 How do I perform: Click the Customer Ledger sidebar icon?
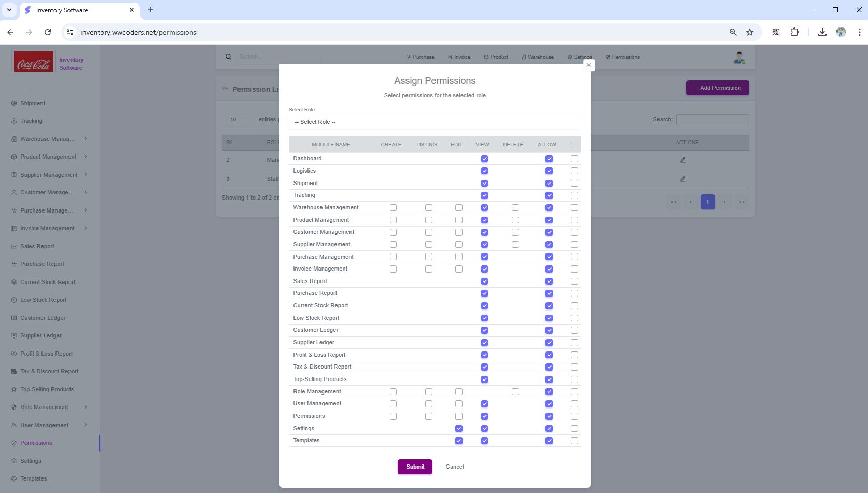click(14, 318)
